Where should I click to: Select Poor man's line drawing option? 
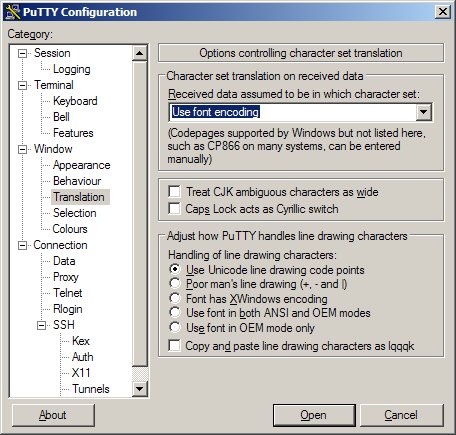[175, 284]
